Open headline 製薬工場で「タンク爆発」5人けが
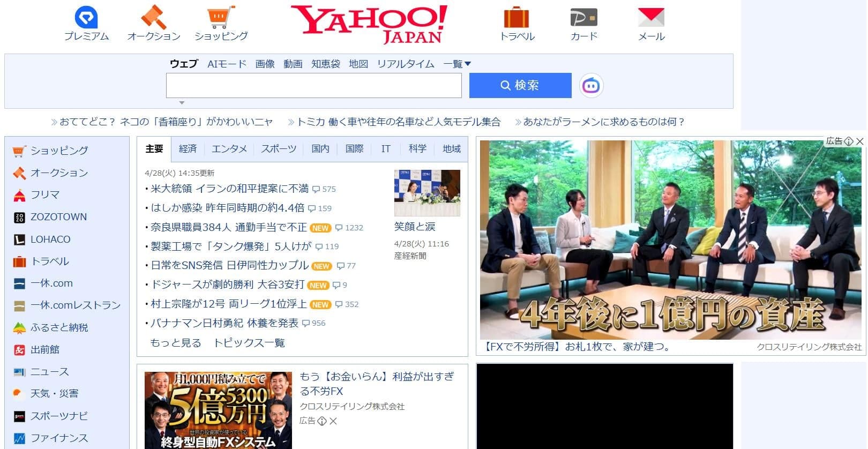The height and width of the screenshot is (449, 868). coord(231,246)
